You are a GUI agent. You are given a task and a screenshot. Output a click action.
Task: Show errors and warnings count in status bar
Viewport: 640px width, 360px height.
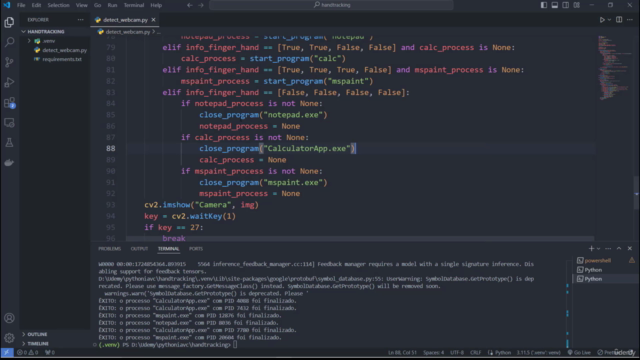[27, 352]
